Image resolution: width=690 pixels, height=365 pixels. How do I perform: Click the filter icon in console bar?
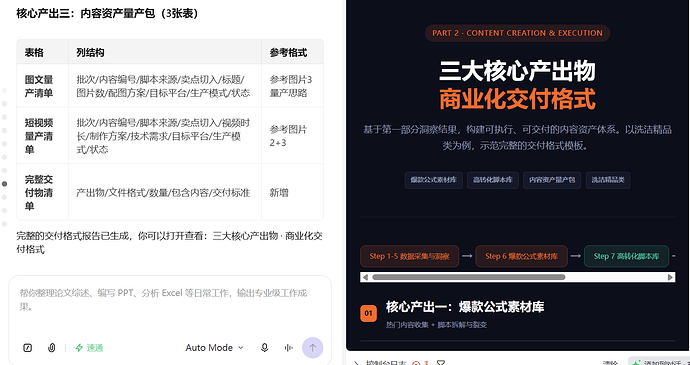coord(440,363)
